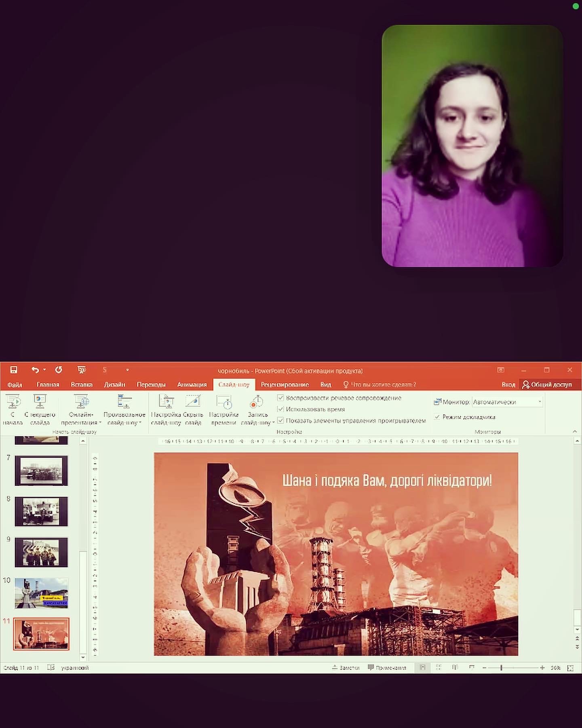The image size is (582, 728).
Task: Toggle Заметки notes pane in status bar
Action: [346, 668]
